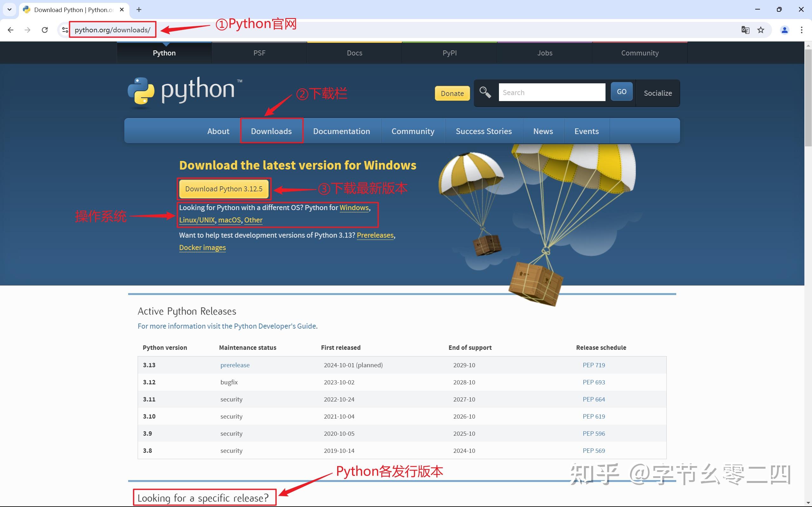Open the tab search chevron dropdown
The height and width of the screenshot is (507, 812).
[9, 10]
